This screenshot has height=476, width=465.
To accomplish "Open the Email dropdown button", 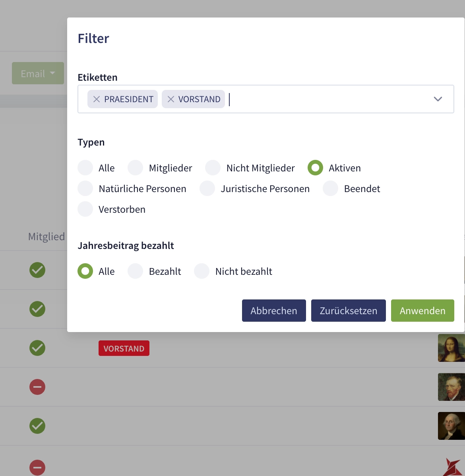I will [38, 73].
